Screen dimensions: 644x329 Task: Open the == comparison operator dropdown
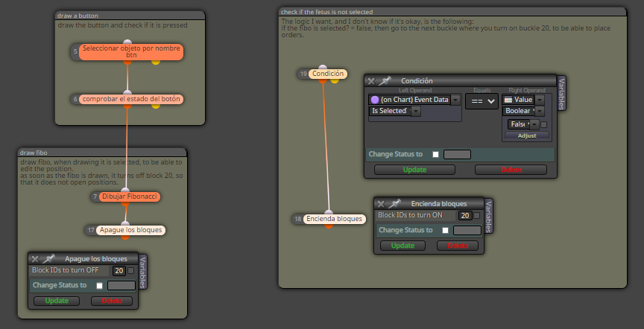[482, 101]
